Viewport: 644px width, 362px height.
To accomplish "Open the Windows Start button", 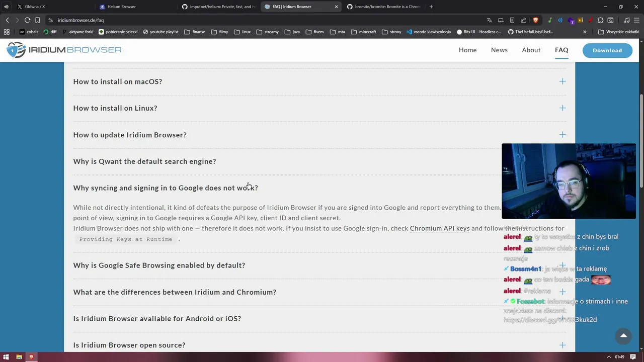I will [6, 357].
